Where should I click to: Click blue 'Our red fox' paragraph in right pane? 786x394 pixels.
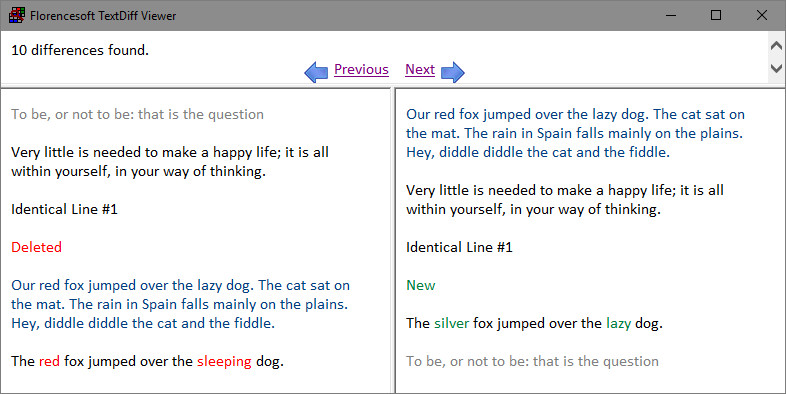click(x=575, y=133)
